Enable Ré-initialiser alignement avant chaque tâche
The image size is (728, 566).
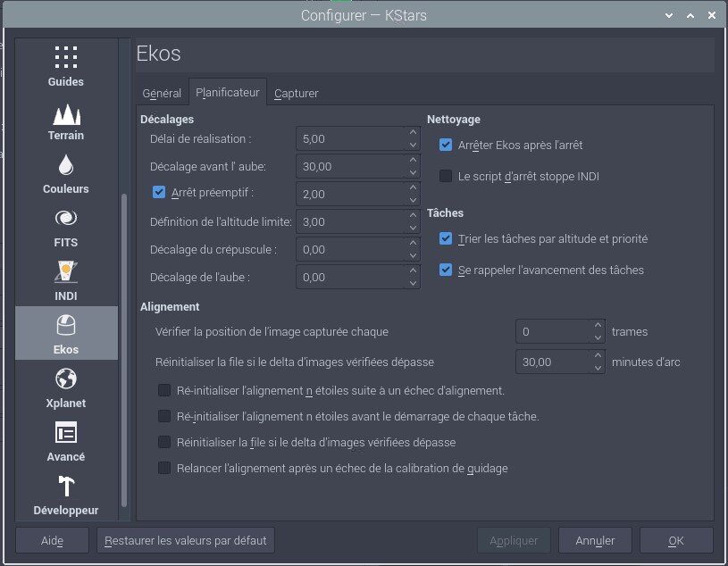(164, 416)
